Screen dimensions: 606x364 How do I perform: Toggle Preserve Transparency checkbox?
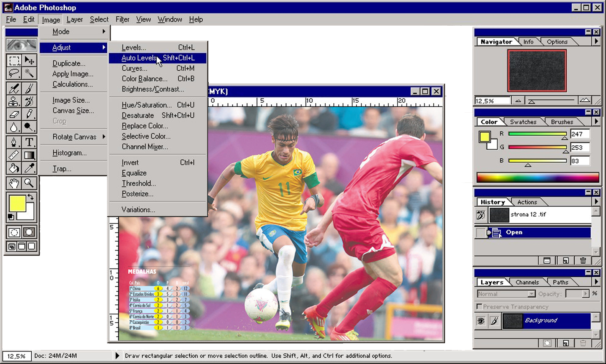[479, 306]
